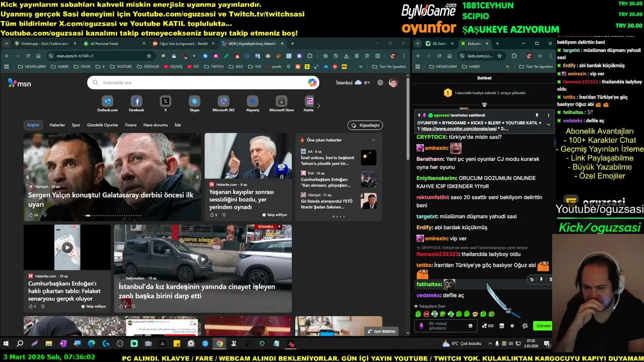The image size is (644, 362).
Task: Expand the pinned message chevron
Action: point(548,124)
